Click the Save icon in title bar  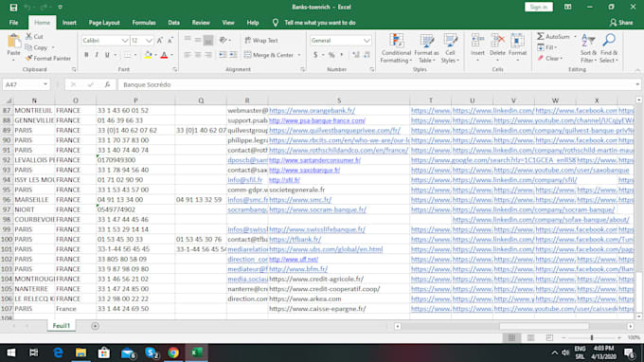click(13, 8)
